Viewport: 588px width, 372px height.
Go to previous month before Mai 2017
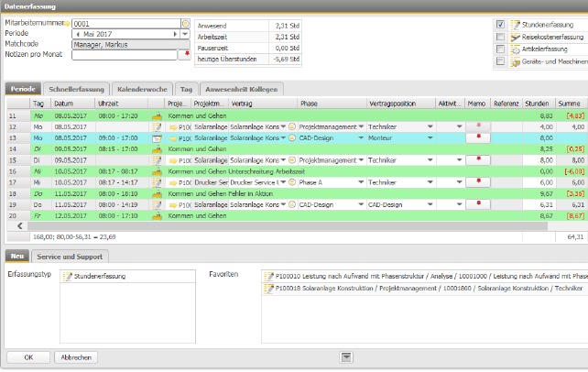click(78, 34)
